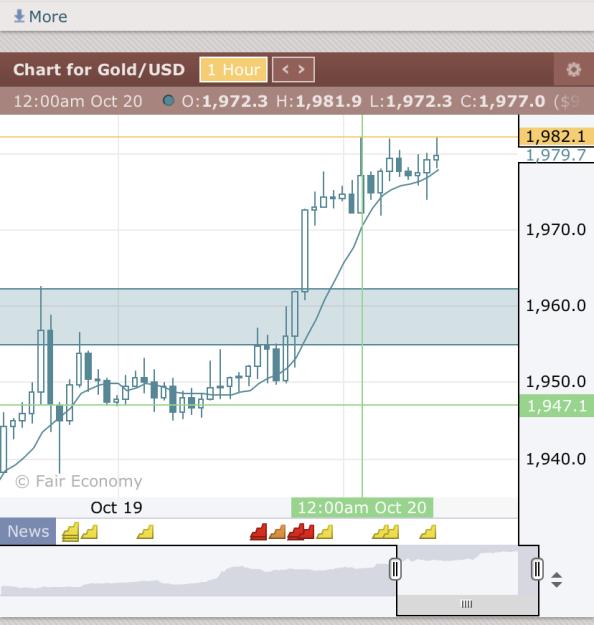Click the first yellow news folder icon
The height and width of the screenshot is (625, 594).
click(71, 532)
